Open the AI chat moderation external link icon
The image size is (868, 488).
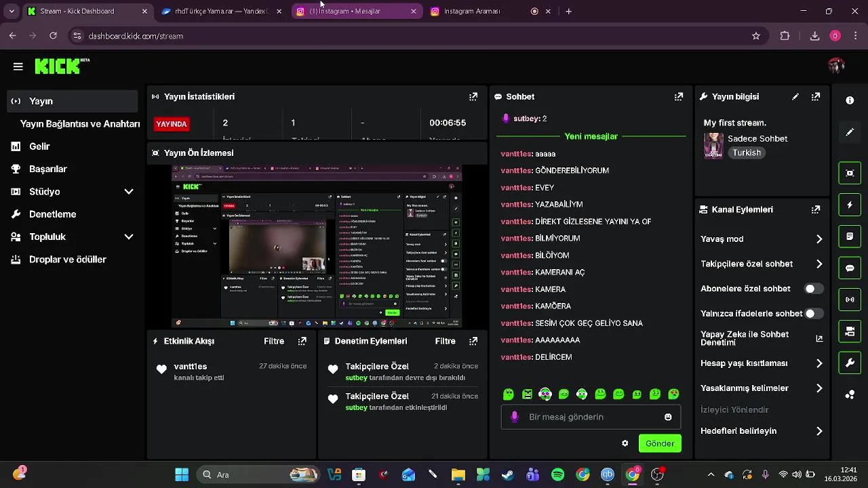point(819,338)
